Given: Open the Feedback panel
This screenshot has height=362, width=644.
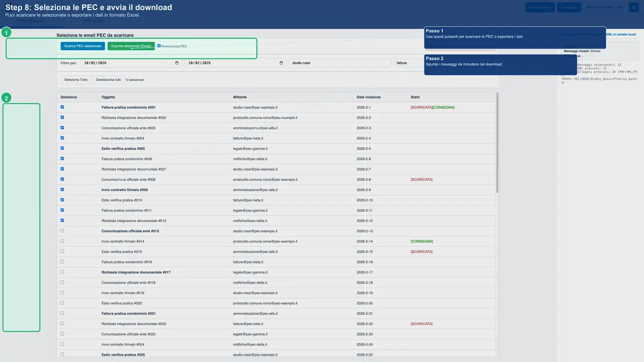Looking at the screenshot, I should (569, 8).
